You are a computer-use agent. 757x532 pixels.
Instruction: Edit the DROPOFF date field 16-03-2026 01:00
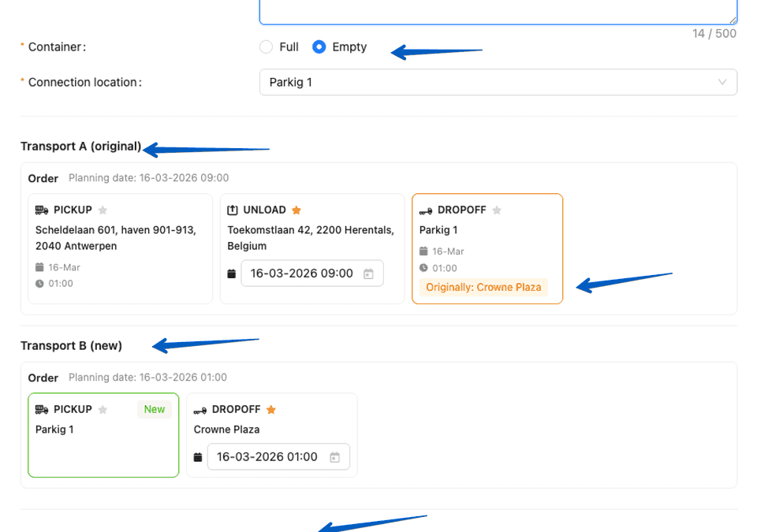tap(278, 456)
